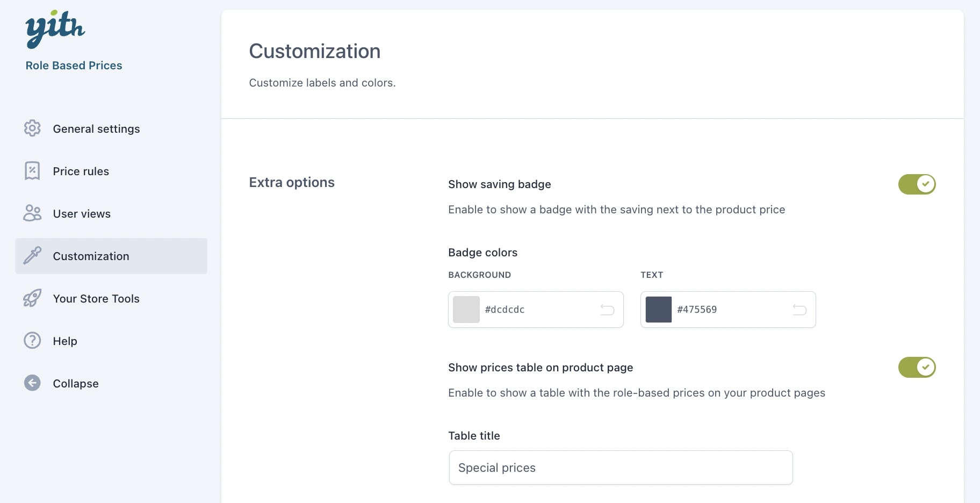
Task: Click the Customization eyedropper icon
Action: point(32,256)
